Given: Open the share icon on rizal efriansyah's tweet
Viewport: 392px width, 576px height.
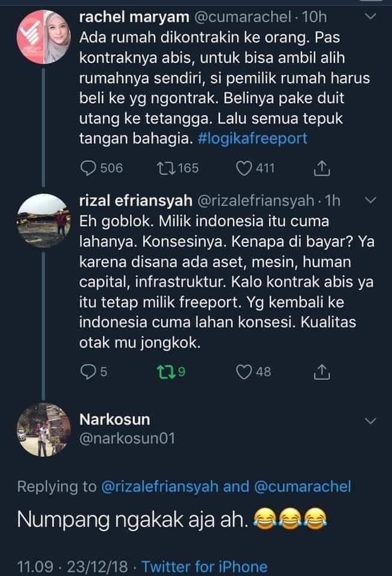Looking at the screenshot, I should pos(322,372).
